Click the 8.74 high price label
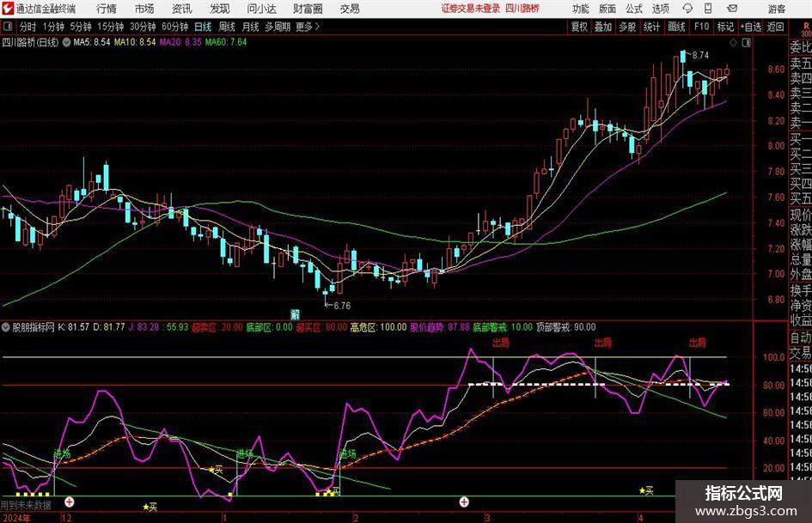Image resolution: width=812 pixels, height=523 pixels. click(x=700, y=56)
